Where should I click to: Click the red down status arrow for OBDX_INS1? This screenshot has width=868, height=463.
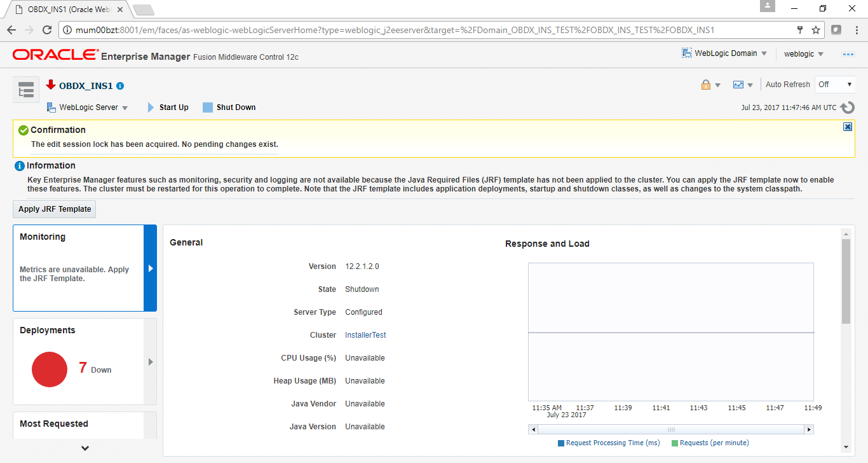pos(51,85)
